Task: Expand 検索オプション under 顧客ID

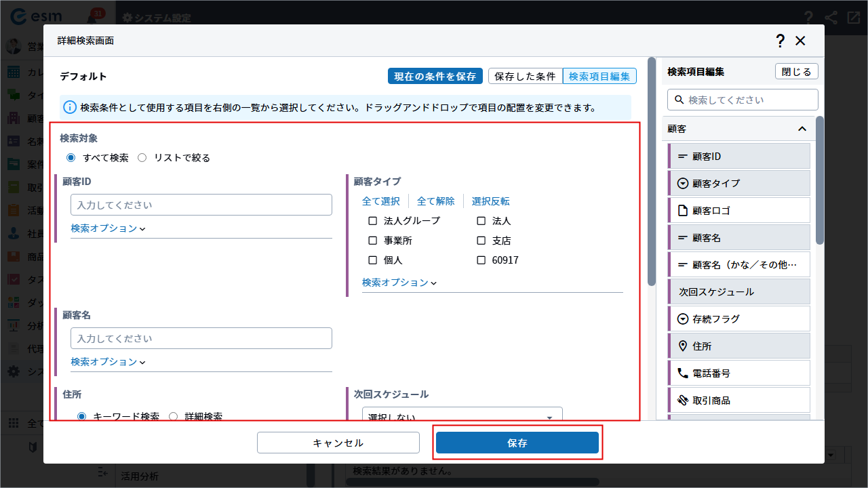Action: coord(108,228)
